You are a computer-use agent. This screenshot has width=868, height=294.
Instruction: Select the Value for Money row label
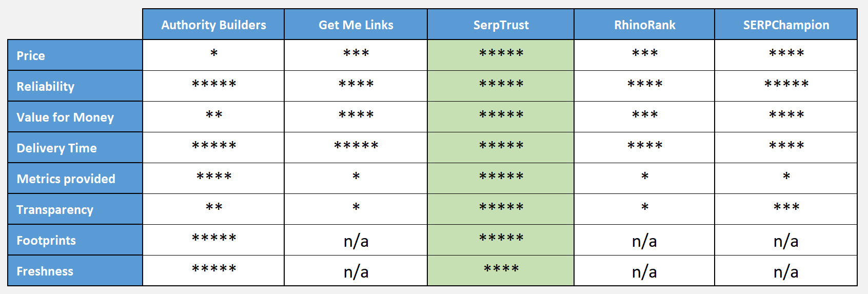tap(75, 117)
